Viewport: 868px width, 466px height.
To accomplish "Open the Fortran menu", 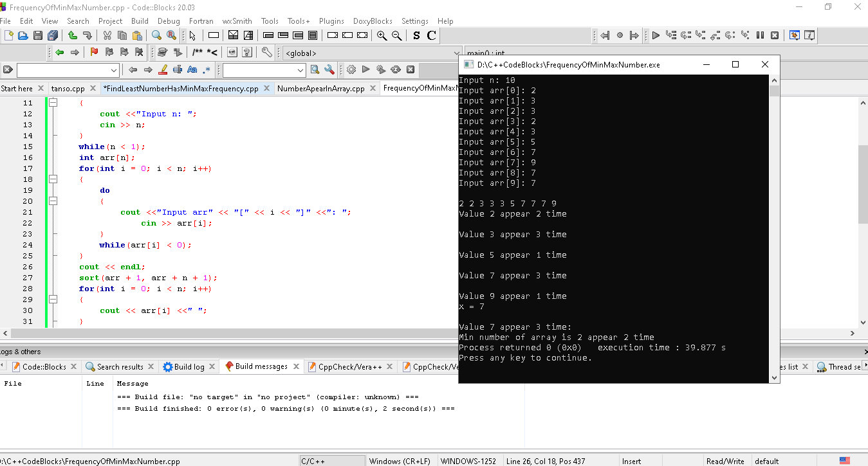I will coord(201,21).
